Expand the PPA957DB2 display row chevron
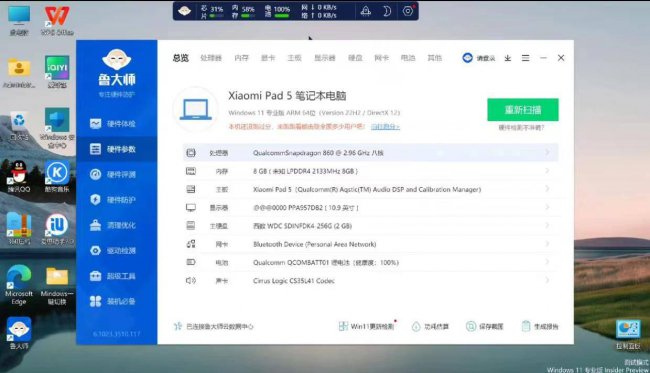 coord(547,207)
